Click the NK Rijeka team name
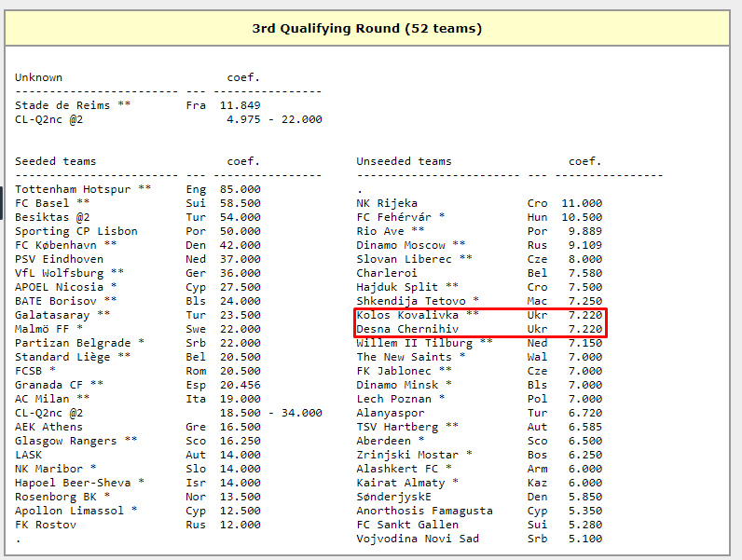The height and width of the screenshot is (560, 742). point(387,203)
